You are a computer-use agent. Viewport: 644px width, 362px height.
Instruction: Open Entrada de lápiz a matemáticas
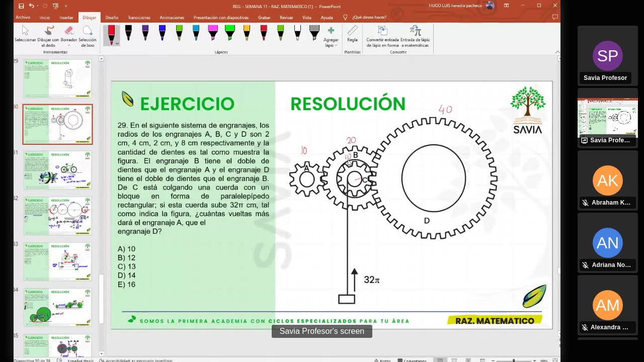(415, 36)
